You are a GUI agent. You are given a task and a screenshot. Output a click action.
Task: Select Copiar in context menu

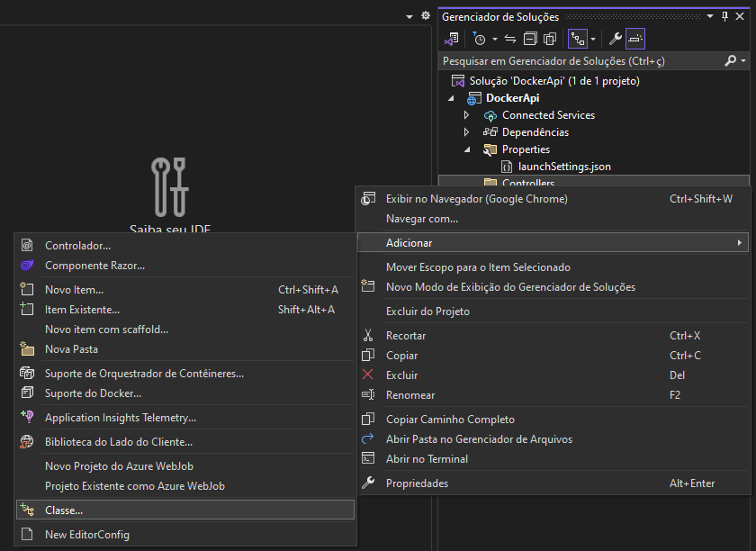553,356
